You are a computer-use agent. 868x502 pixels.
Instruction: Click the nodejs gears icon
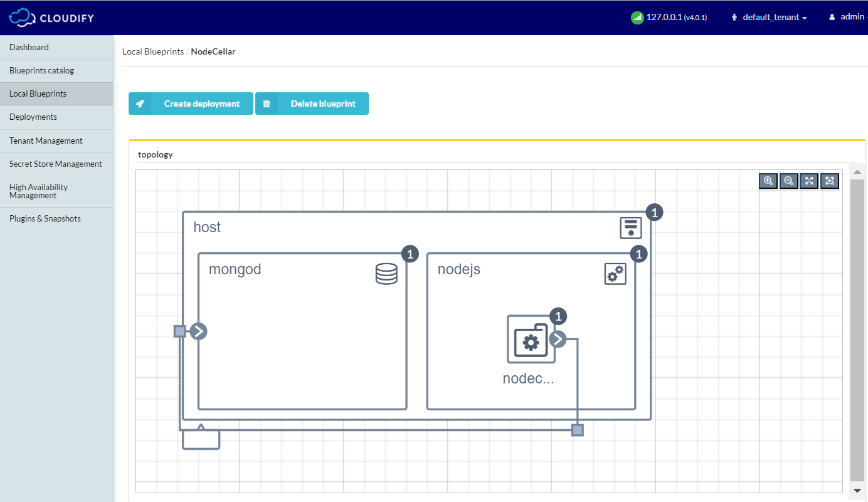pos(615,274)
